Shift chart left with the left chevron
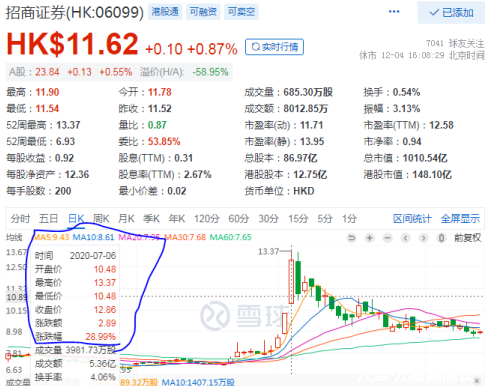Viewport: 486px width, 386px height. [405, 238]
